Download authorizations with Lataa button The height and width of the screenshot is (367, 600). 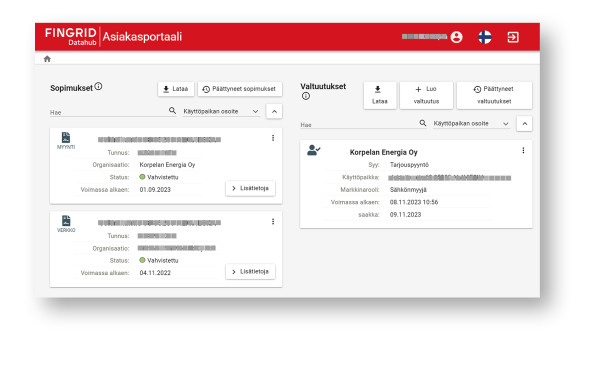point(380,95)
